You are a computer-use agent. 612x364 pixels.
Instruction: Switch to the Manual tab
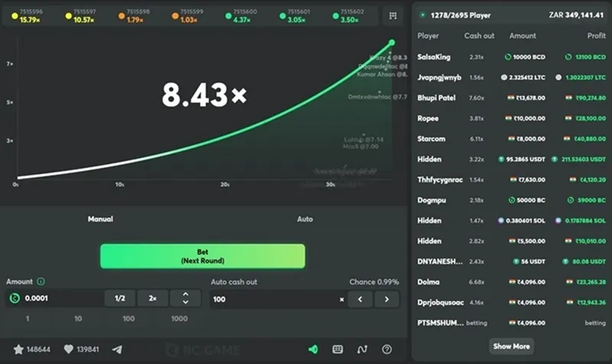tap(100, 219)
